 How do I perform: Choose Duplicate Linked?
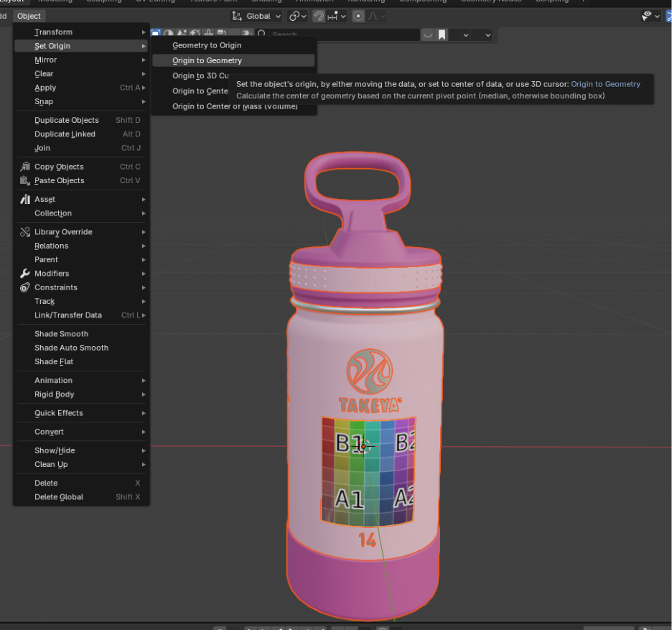tap(81, 134)
